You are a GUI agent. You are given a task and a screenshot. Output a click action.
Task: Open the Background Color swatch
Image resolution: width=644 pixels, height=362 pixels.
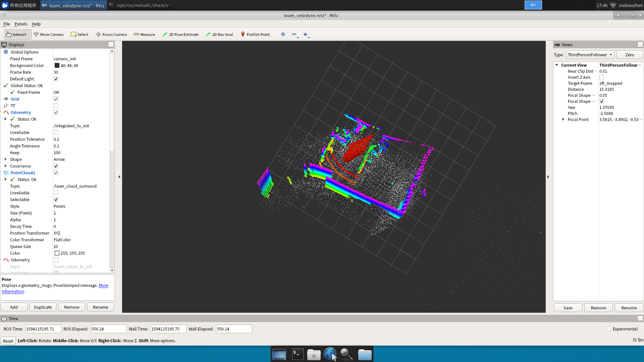click(57, 65)
